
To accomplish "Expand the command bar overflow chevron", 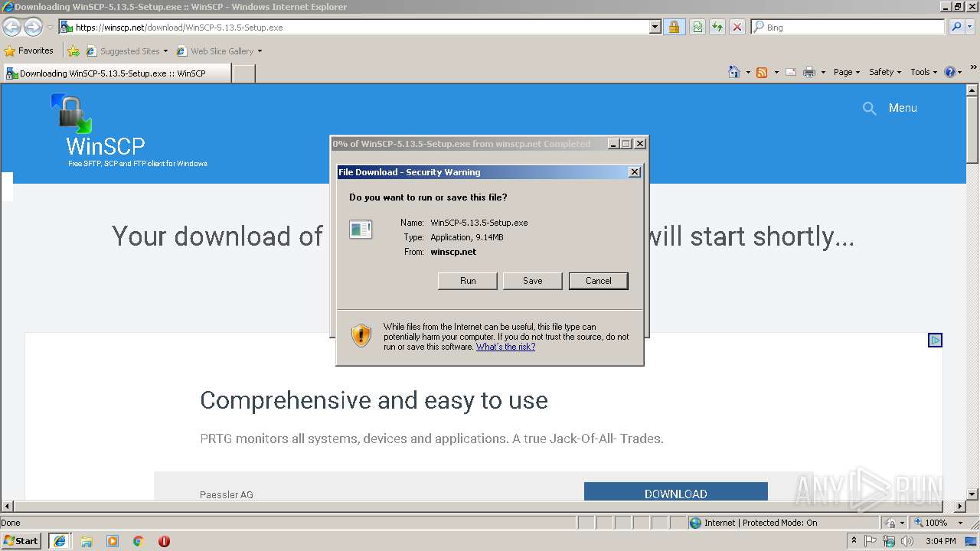I will pos(974,67).
